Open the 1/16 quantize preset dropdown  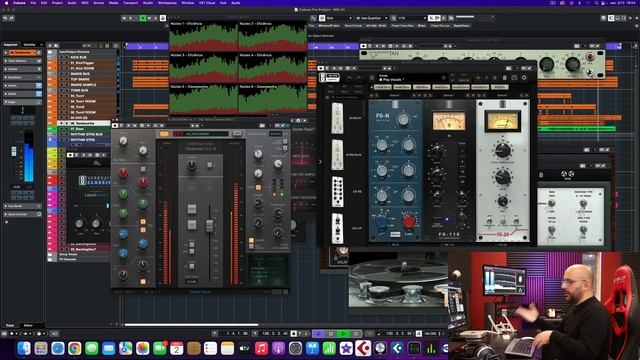tap(411, 18)
